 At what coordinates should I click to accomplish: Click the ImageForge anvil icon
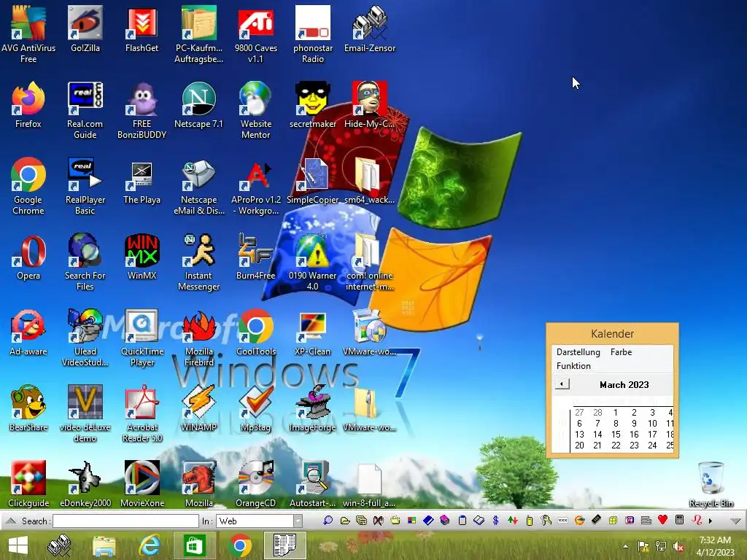point(312,408)
